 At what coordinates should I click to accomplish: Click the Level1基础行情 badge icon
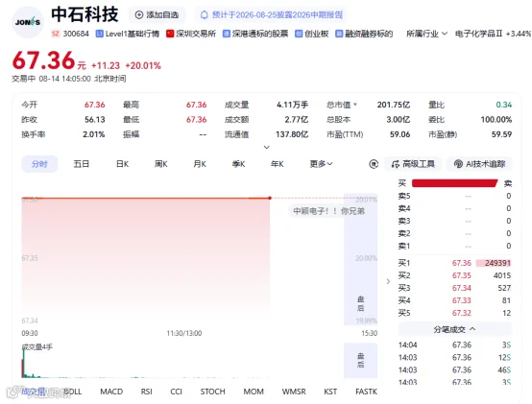(x=100, y=34)
